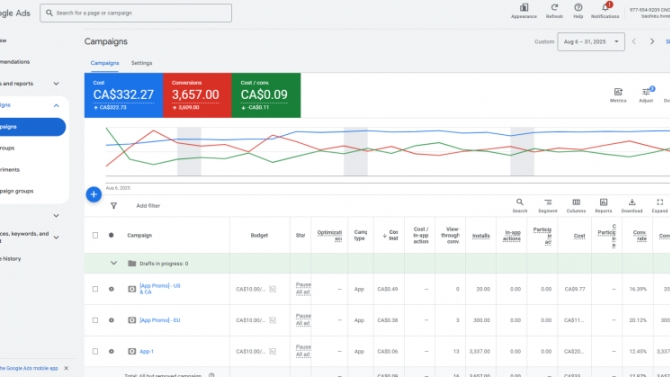The width and height of the screenshot is (670, 377).
Task: Open the Reports tool
Action: pos(603,202)
